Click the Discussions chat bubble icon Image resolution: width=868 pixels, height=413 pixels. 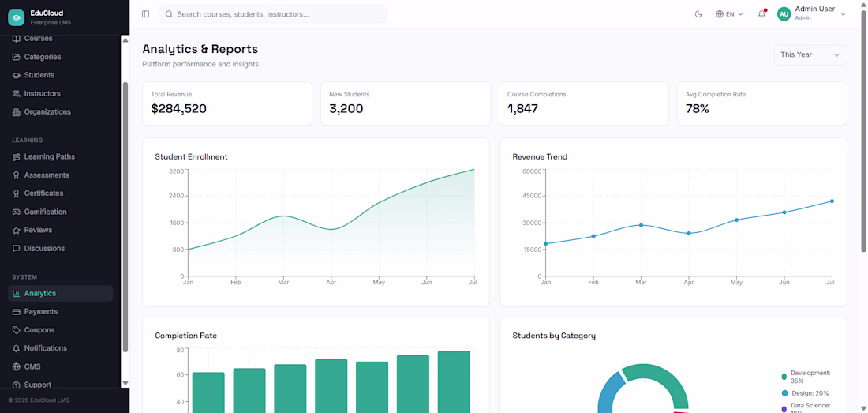[16, 249]
